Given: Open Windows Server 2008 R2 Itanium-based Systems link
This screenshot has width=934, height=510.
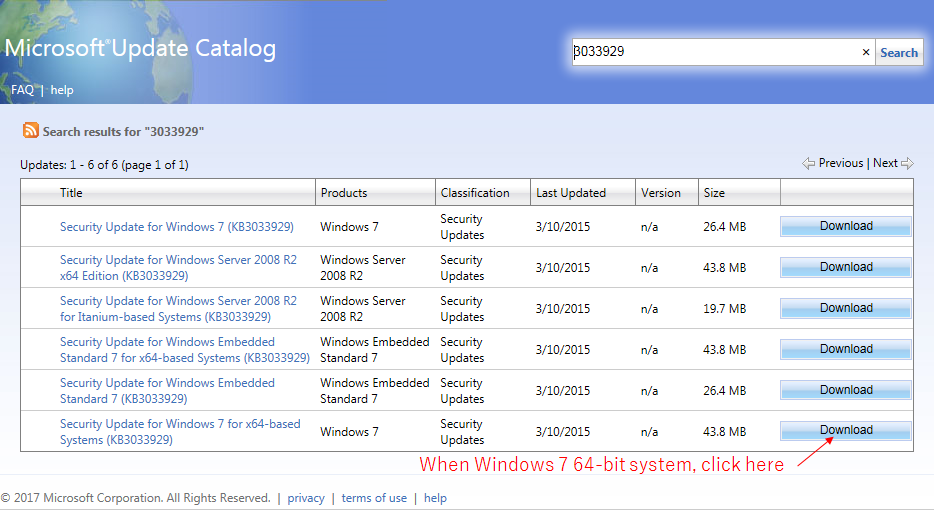Looking at the screenshot, I should (x=178, y=309).
